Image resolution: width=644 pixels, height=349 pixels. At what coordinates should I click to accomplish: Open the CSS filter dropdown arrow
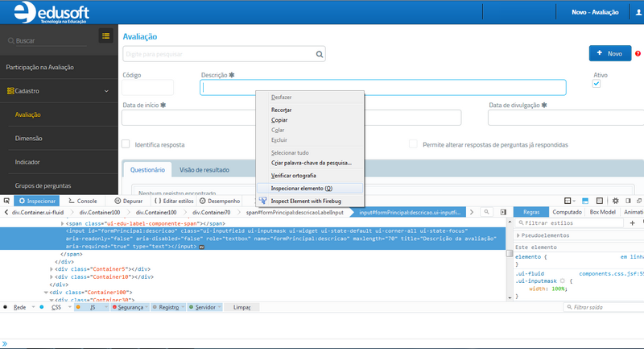(x=69, y=307)
